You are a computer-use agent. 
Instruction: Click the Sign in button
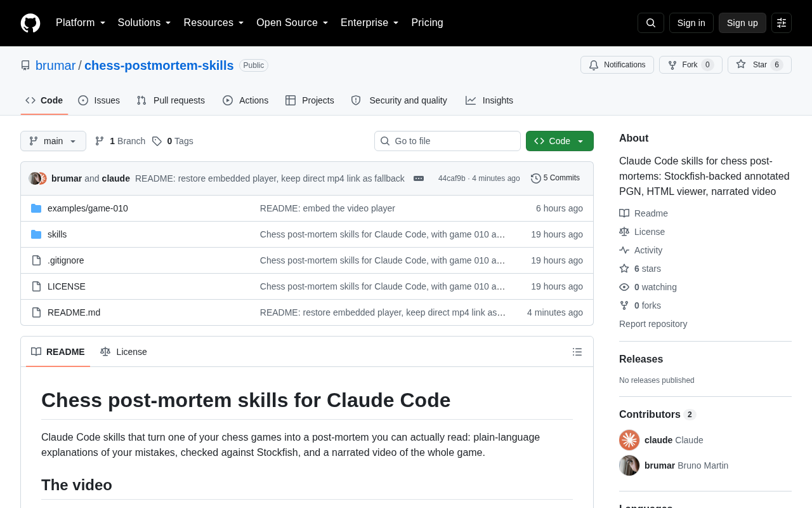coord(691,23)
